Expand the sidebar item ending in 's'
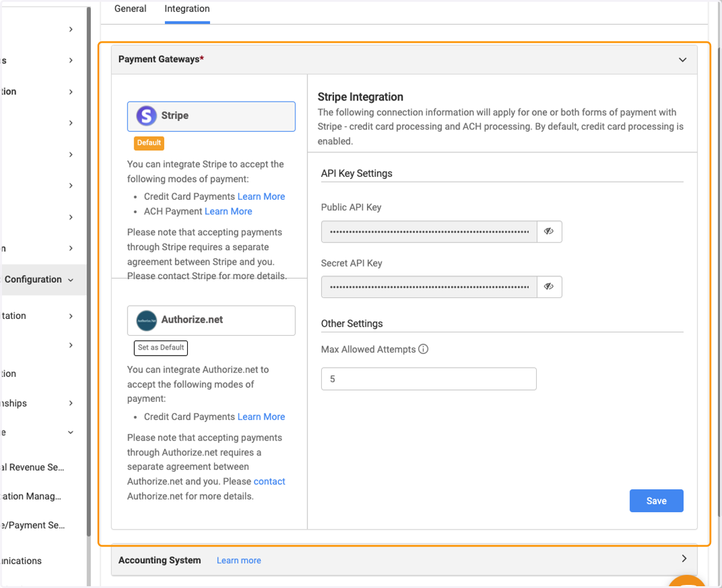This screenshot has height=588, width=722. pos(71,61)
